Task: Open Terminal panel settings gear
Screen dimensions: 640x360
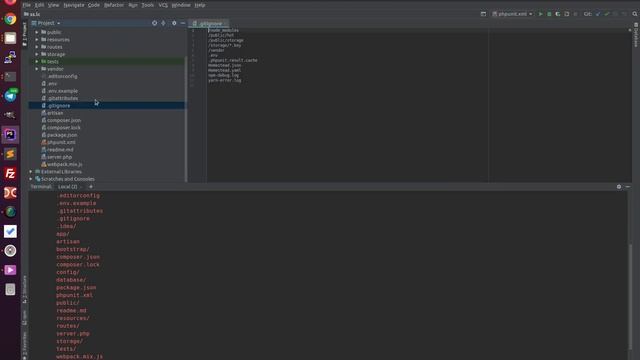Action: point(619,187)
